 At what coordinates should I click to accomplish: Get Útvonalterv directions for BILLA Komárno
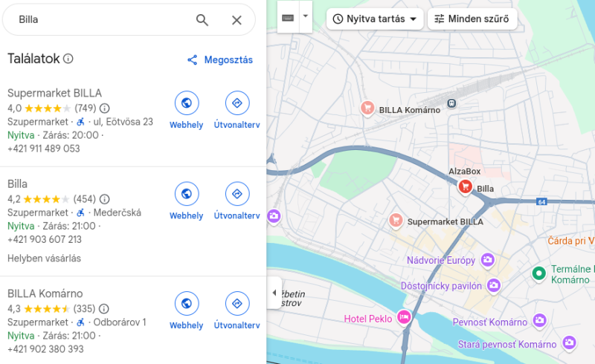point(237,303)
